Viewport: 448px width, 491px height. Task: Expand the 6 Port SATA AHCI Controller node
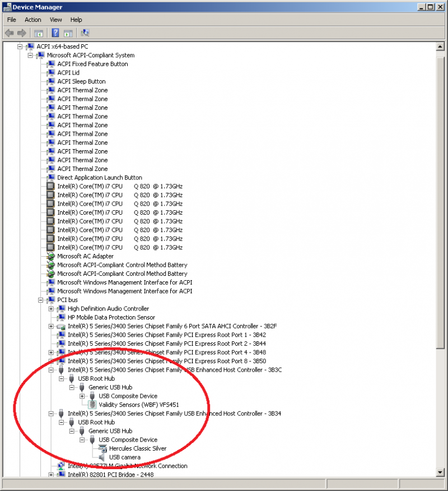[x=51, y=326]
